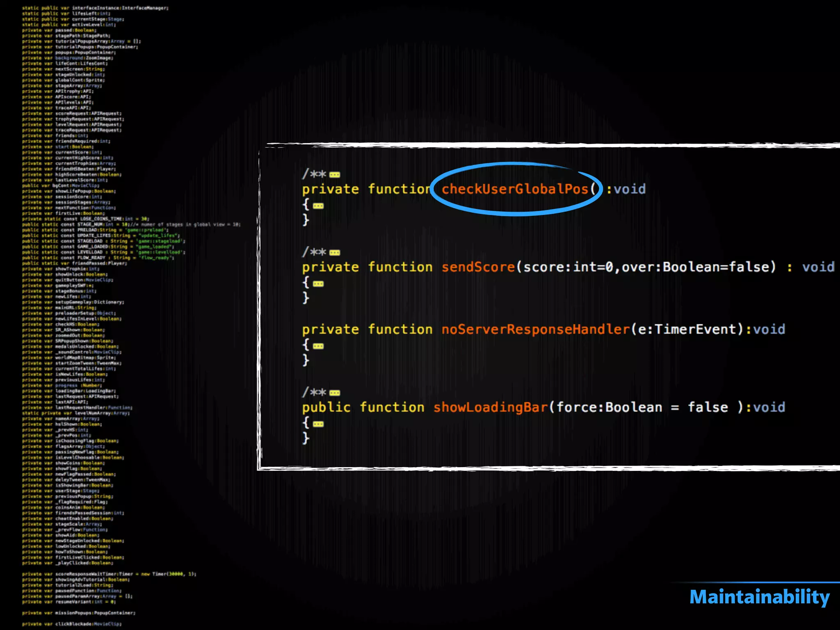Click the 'bgCont:MovieClip' declaration line
The width and height of the screenshot is (840, 630).
point(61,185)
